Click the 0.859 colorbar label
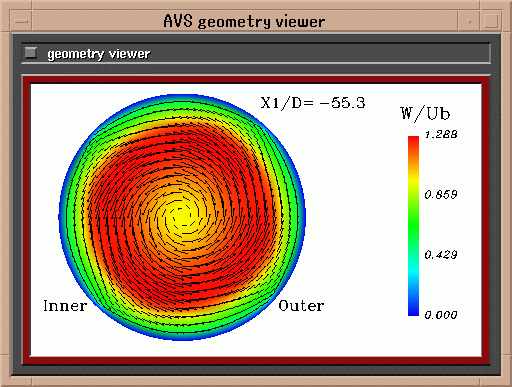Screen dimensions: 512x387 441,194
